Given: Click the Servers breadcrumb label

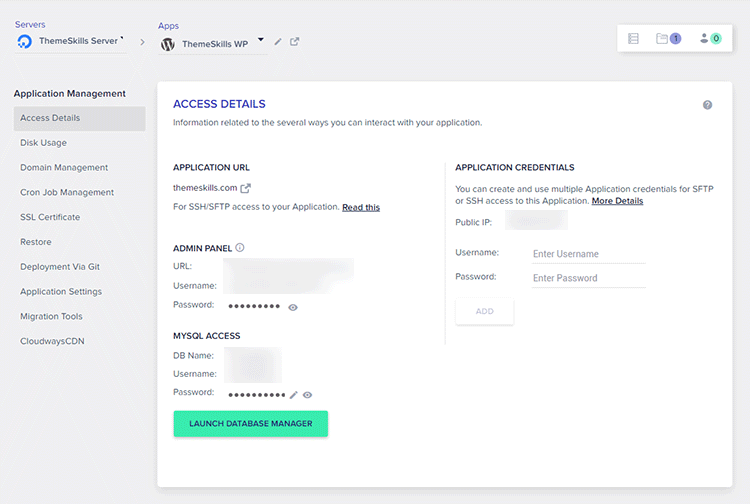Looking at the screenshot, I should [30, 24].
